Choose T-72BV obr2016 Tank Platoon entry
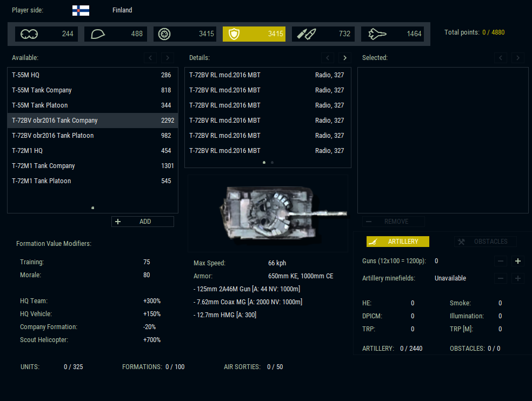This screenshot has width=532, height=401. [x=92, y=136]
